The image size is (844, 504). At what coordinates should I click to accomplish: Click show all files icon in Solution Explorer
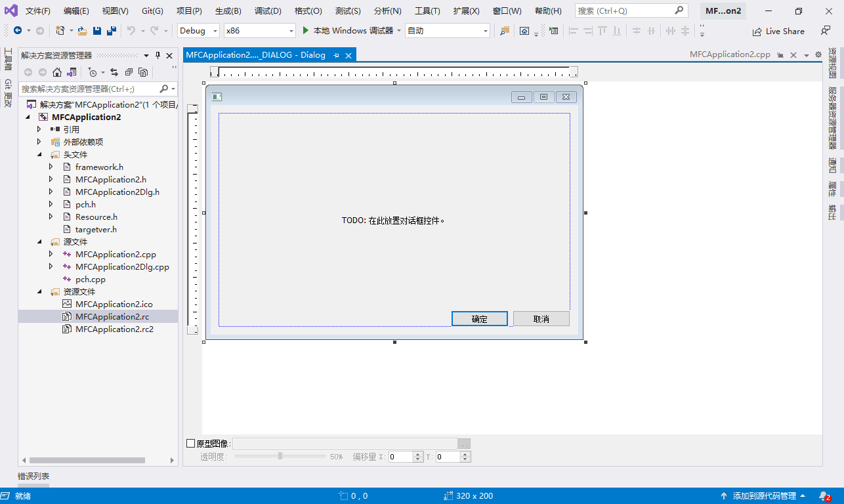click(x=143, y=72)
